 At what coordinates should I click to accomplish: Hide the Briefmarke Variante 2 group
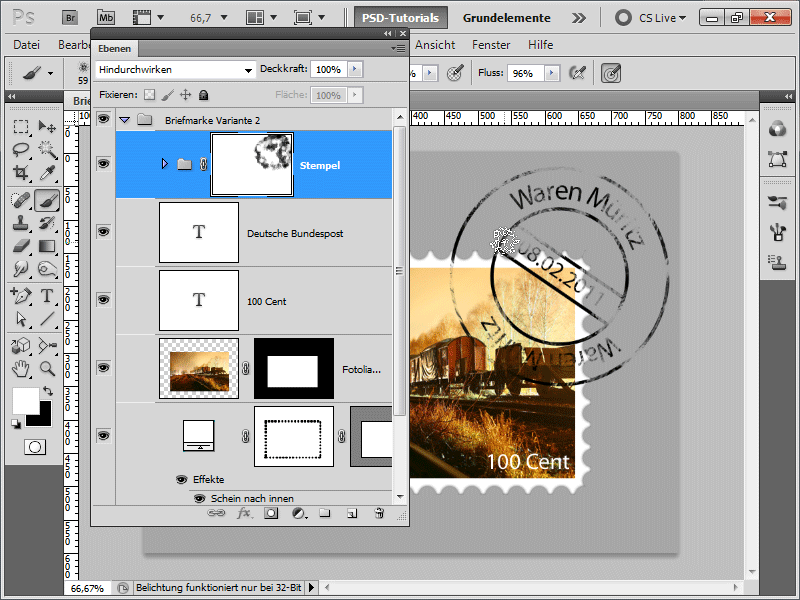tap(104, 119)
